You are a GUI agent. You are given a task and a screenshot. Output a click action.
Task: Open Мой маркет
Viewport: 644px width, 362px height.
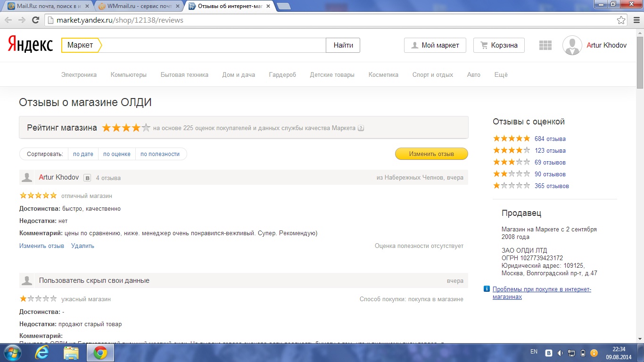pos(435,45)
